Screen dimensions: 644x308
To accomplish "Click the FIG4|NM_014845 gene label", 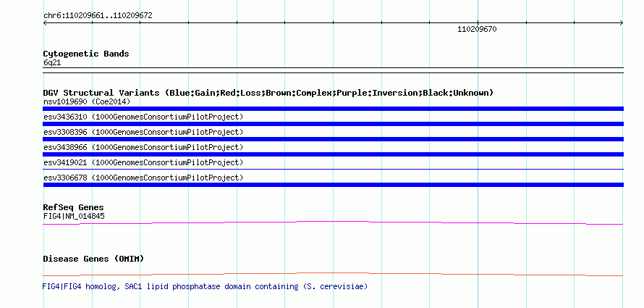I will pos(74,216).
